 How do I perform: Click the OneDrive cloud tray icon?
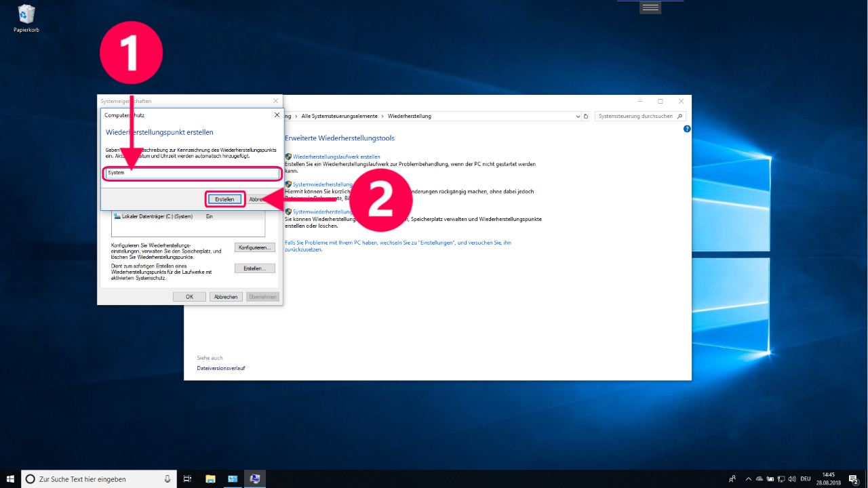point(759,479)
